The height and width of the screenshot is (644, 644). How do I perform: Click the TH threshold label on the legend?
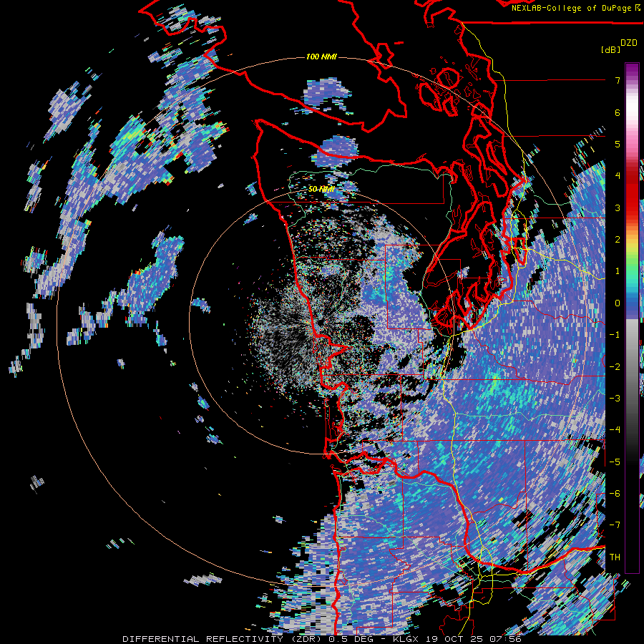point(615,557)
